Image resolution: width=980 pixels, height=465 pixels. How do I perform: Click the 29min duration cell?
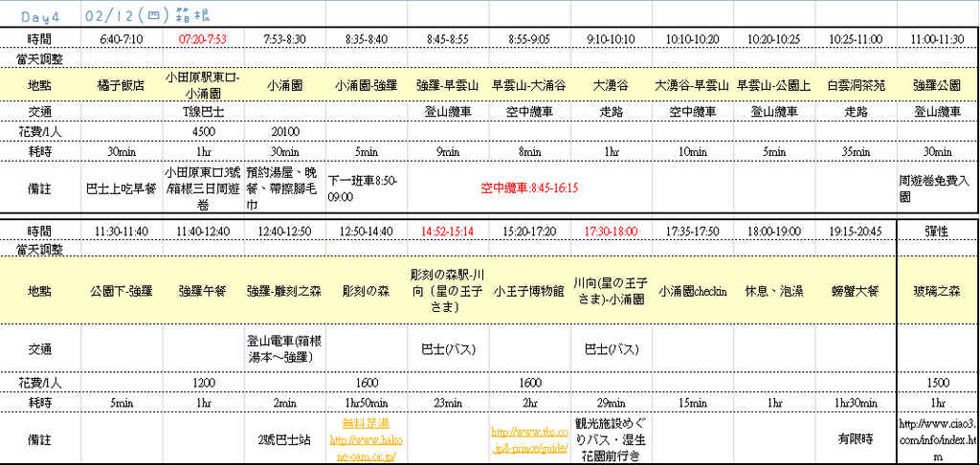coord(611,403)
